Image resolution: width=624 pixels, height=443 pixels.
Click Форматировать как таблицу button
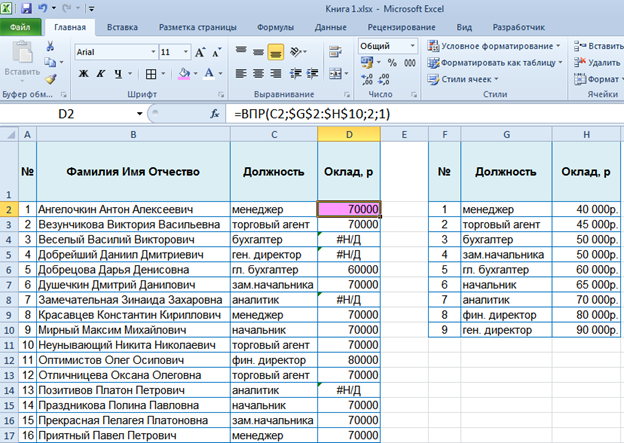pos(494,62)
